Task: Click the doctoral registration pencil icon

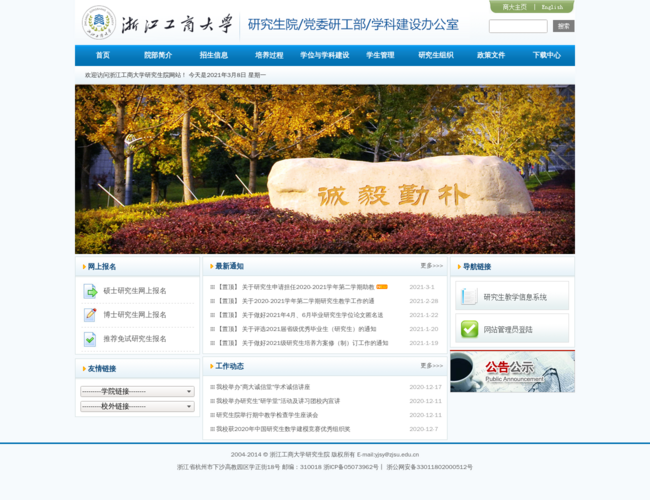Action: coord(90,315)
